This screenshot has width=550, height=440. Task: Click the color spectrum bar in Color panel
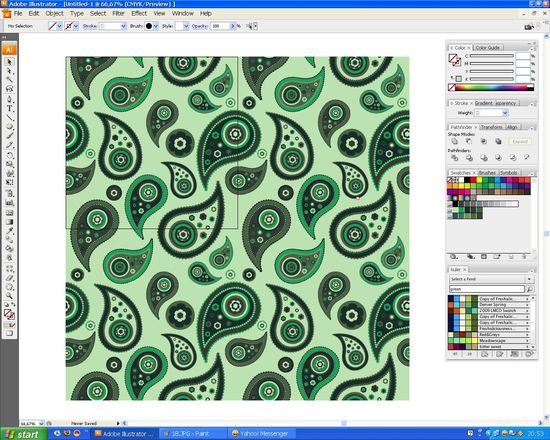[492, 88]
